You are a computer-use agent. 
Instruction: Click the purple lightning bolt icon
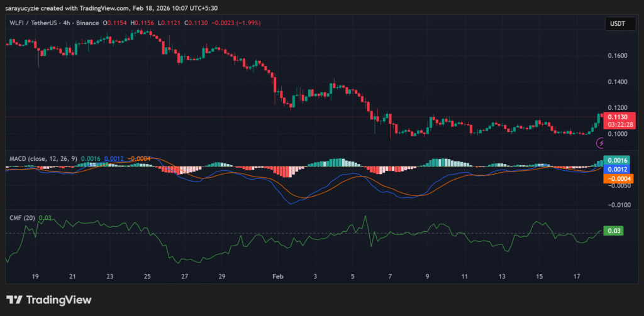coord(601,143)
